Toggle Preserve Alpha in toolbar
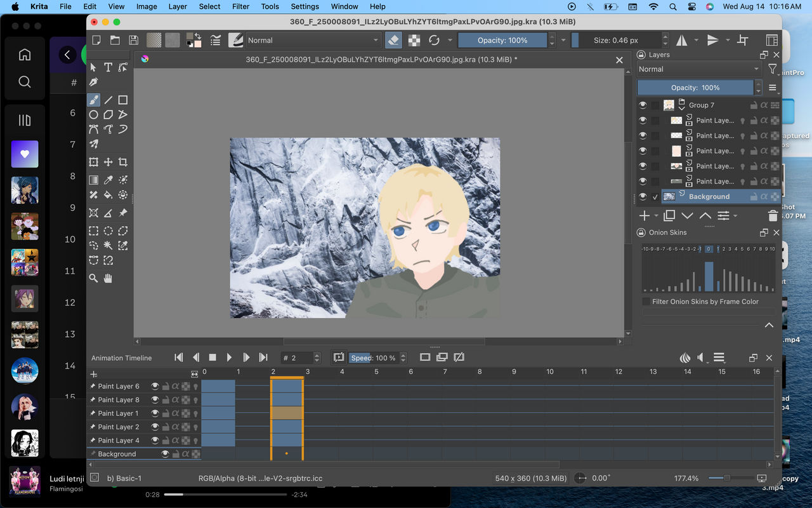812x508 pixels. (414, 40)
